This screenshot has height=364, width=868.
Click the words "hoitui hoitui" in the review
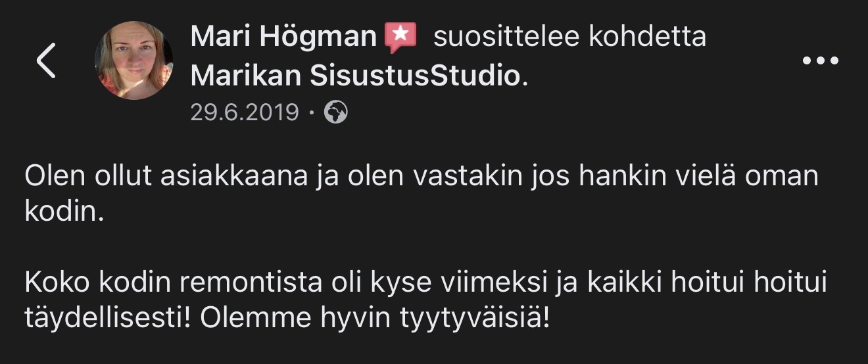pos(750,285)
